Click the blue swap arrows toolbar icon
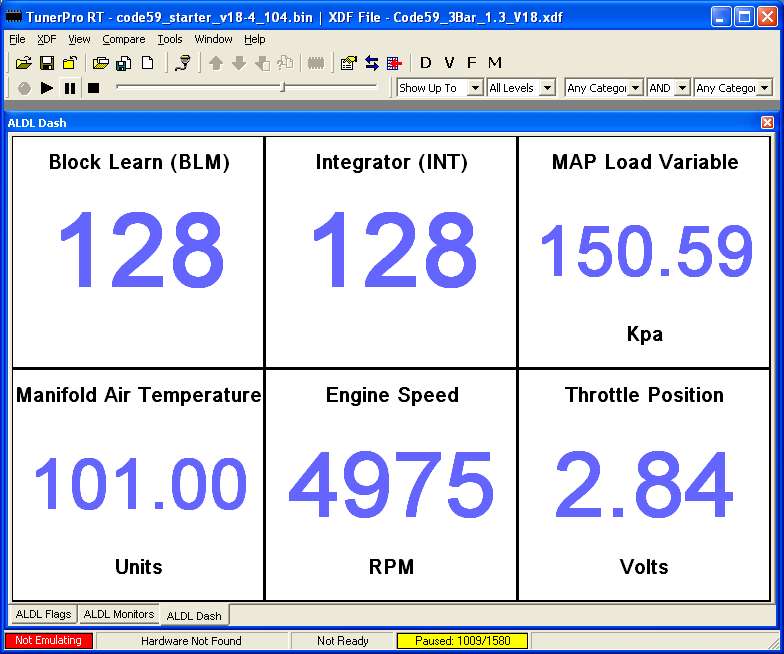The image size is (784, 654). pyautogui.click(x=371, y=63)
